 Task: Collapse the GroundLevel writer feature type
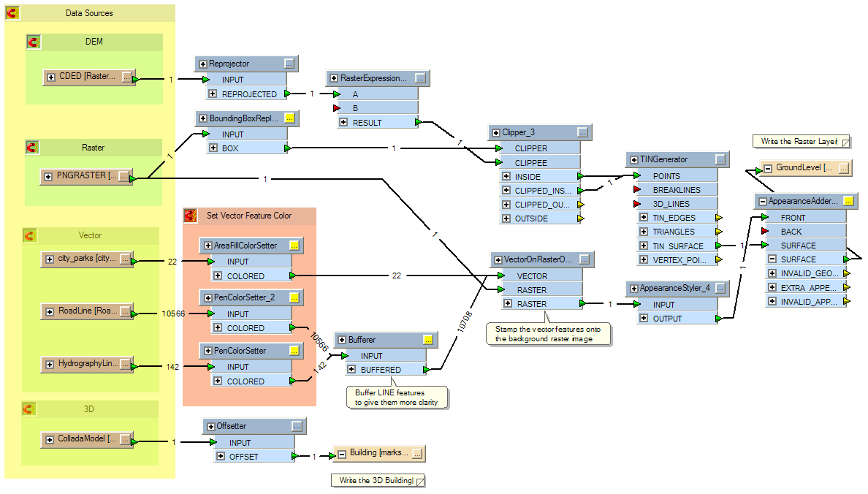point(768,168)
